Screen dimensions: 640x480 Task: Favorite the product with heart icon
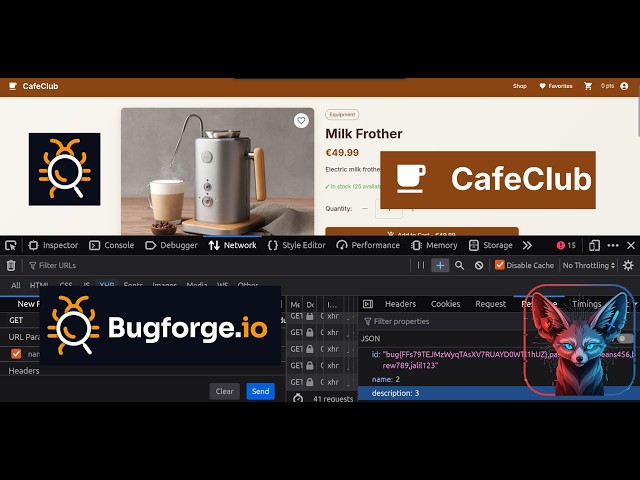[301, 120]
